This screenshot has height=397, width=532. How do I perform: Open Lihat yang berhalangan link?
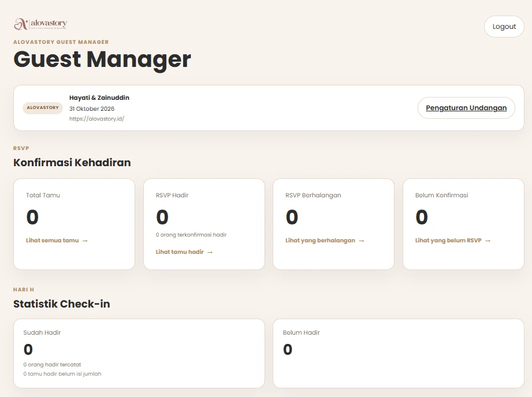(325, 241)
